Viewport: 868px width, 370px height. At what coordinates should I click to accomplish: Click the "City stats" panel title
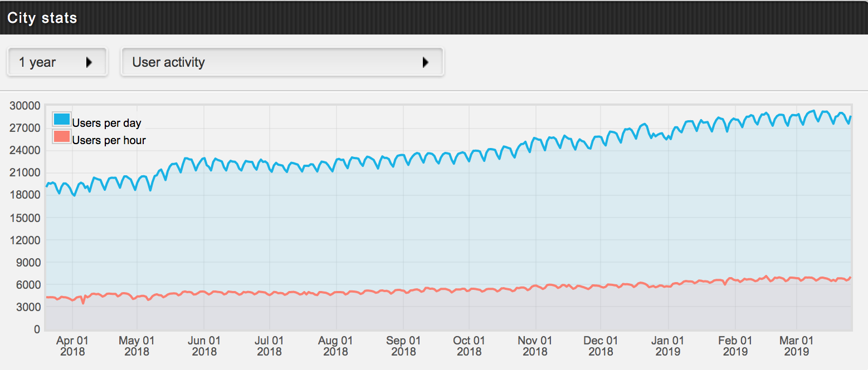[42, 18]
